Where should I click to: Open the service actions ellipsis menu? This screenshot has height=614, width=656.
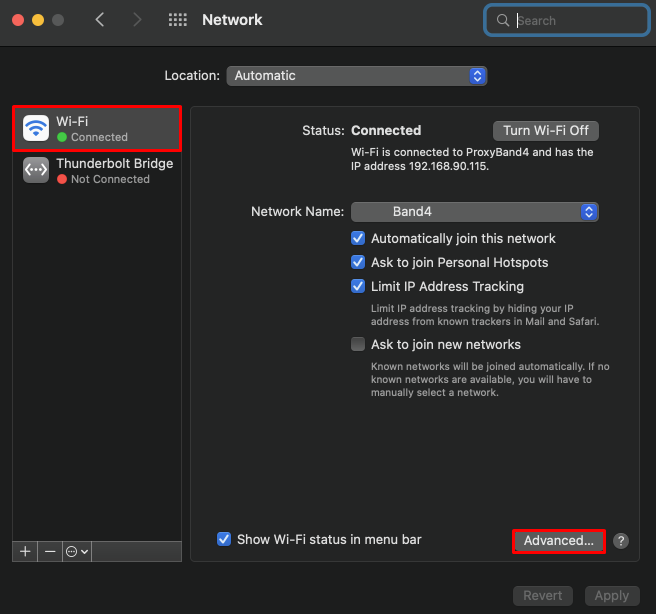click(77, 552)
